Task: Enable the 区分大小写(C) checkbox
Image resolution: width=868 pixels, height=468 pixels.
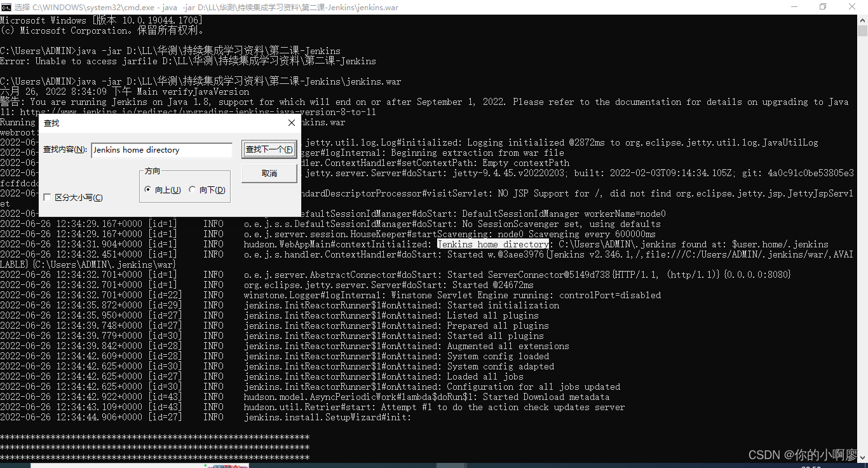Action: pyautogui.click(x=47, y=198)
